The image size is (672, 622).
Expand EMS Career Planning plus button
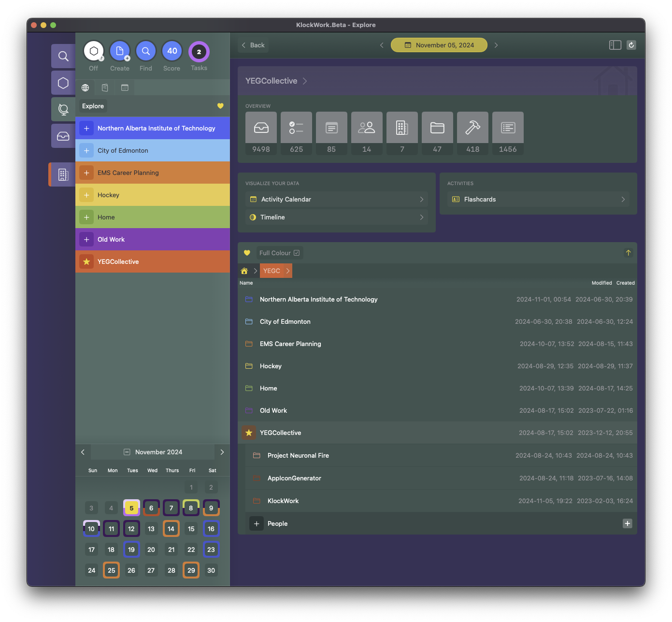pyautogui.click(x=86, y=173)
